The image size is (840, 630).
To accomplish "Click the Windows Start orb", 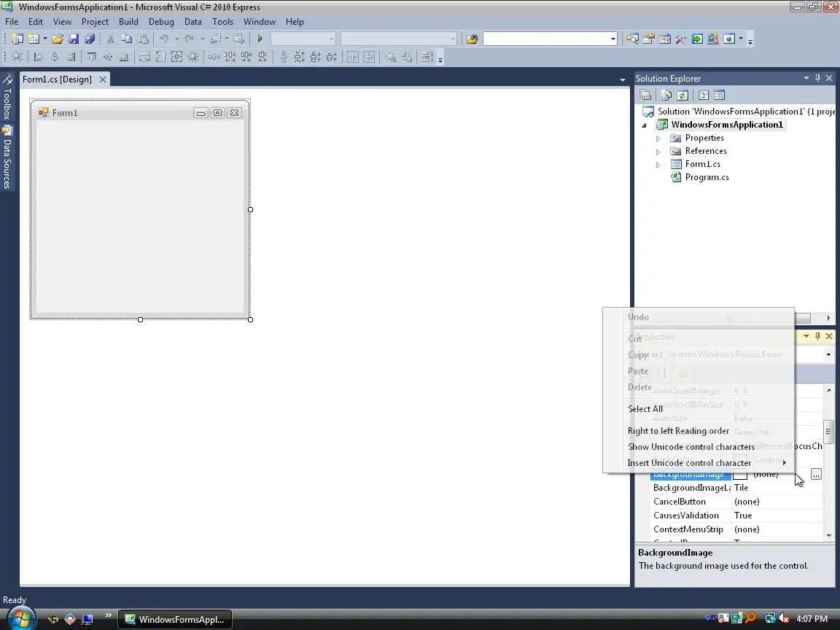I will coord(21,619).
